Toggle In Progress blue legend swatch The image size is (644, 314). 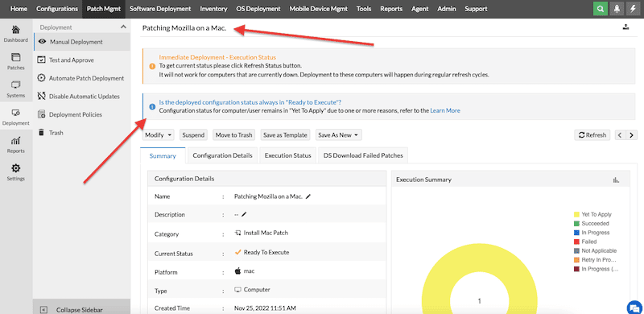pos(576,233)
